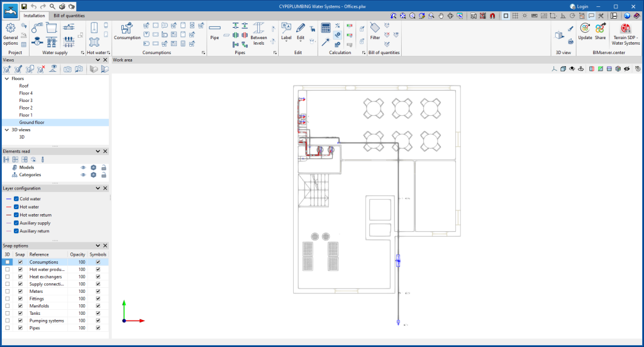Select Floor 2 in the Views tree

click(26, 108)
